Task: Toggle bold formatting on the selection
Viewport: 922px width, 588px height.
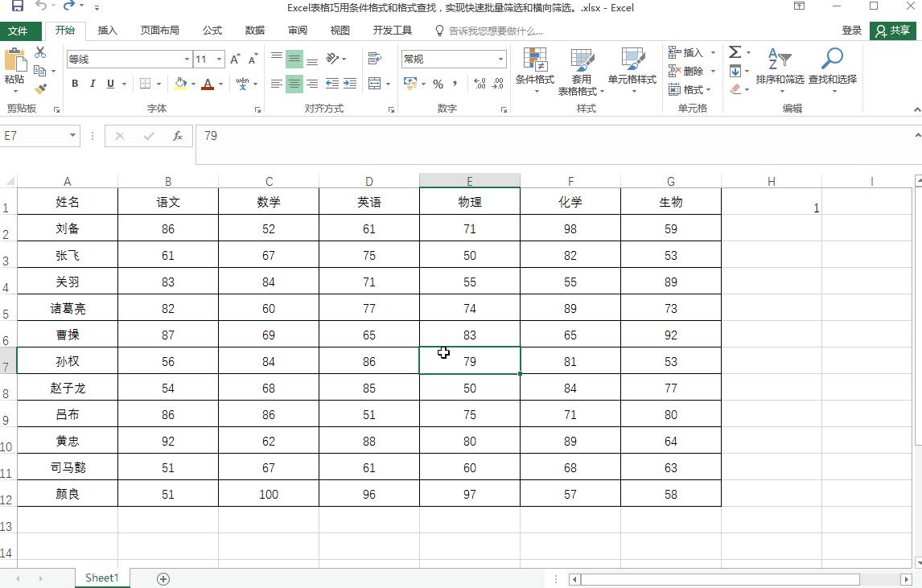Action: coord(74,83)
